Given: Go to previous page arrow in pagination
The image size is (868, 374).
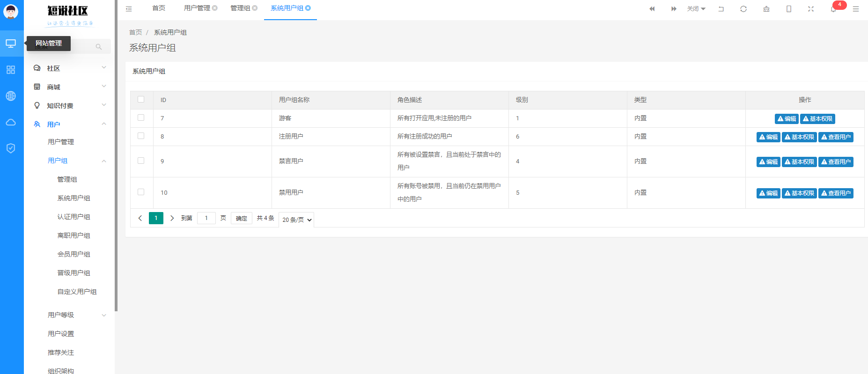Looking at the screenshot, I should 140,218.
